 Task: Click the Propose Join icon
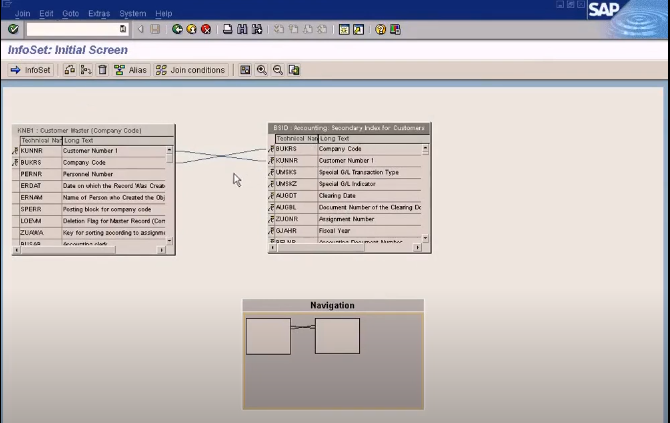pyautogui.click(x=86, y=70)
